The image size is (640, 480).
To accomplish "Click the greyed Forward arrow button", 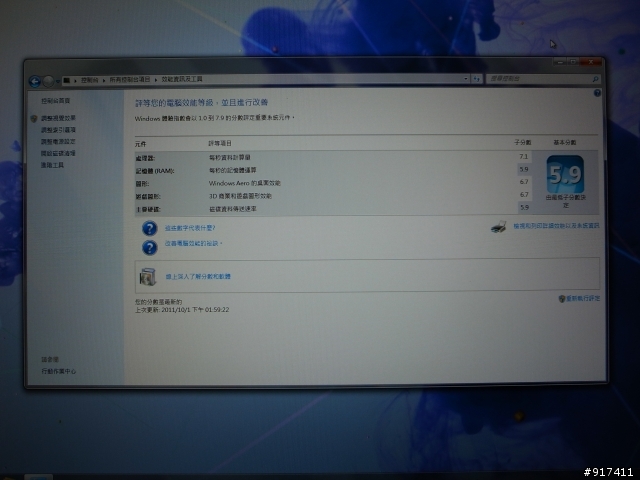I will coord(48,82).
